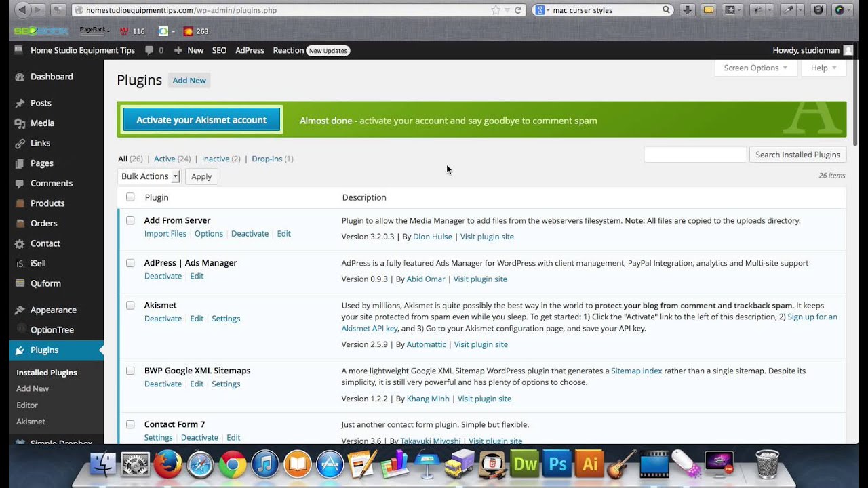Open the search engine selector dropdown
Screen dimensions: 868x488
pos(541,10)
